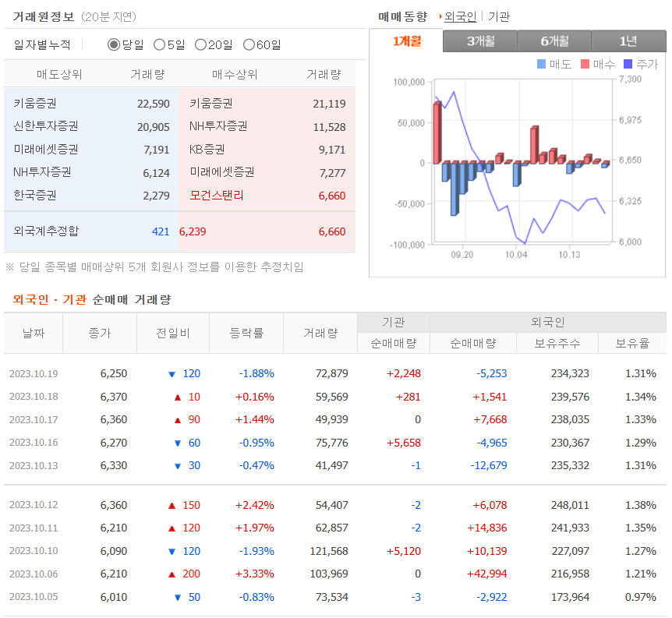Screen dimensions: 672x618
Task: Select the 당일 radio button
Action: coord(113,44)
